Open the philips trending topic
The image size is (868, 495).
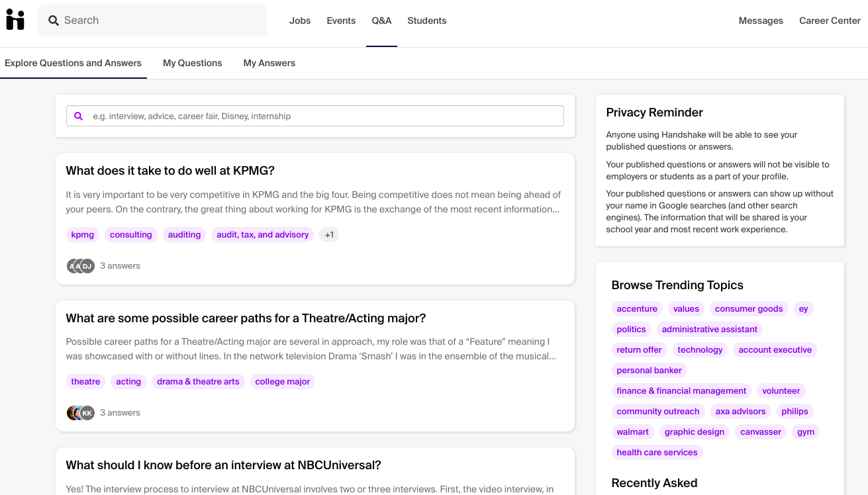795,411
